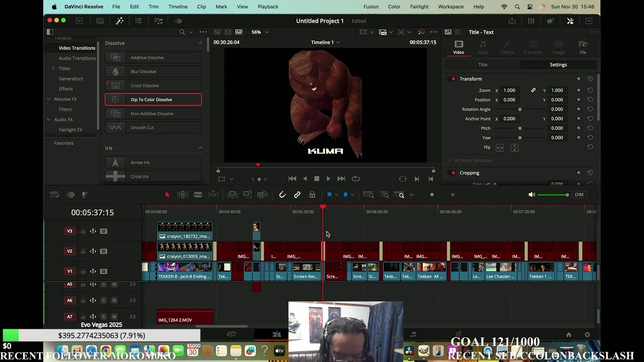Collapse the Audio FX tree arrow
This screenshot has width=644, height=362.
(x=49, y=120)
